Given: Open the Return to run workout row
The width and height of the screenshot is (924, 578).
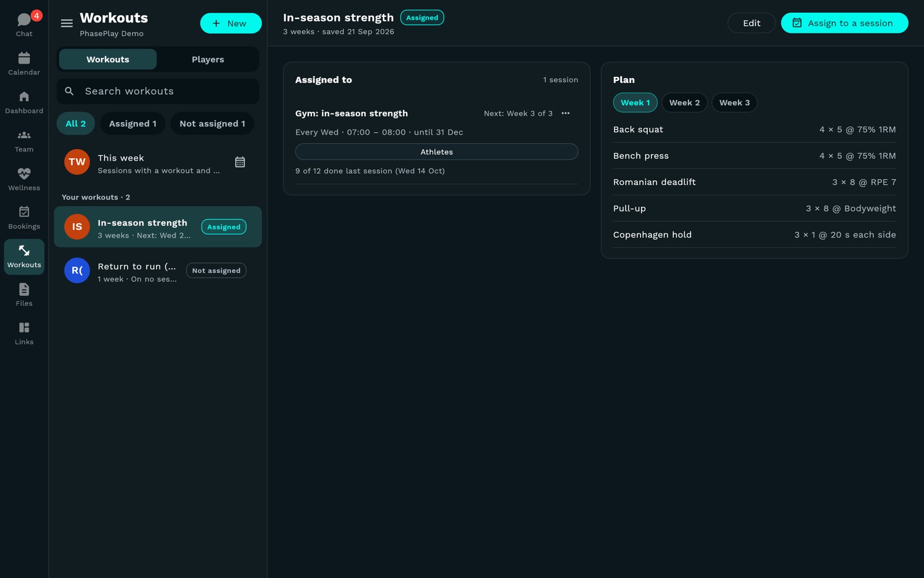Looking at the screenshot, I should 158,271.
